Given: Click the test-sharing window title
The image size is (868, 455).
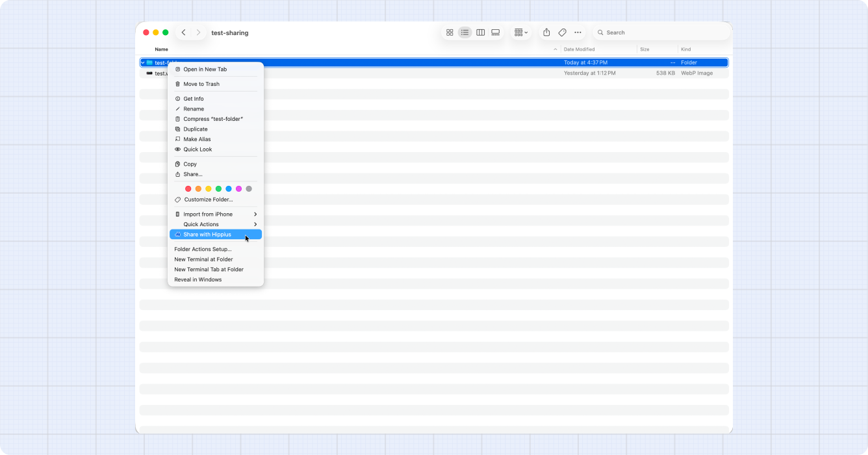Looking at the screenshot, I should pos(230,33).
